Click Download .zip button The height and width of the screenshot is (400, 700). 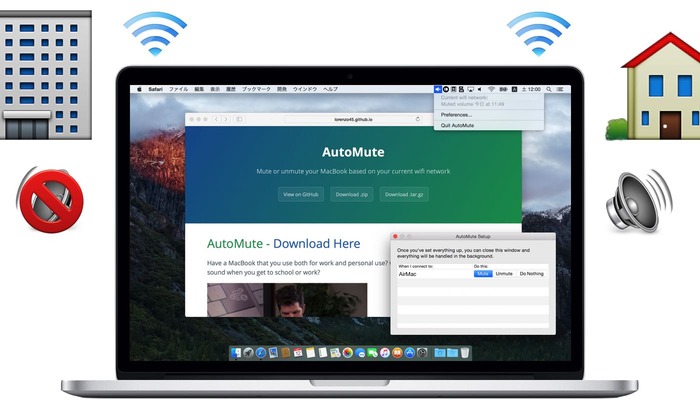click(352, 194)
